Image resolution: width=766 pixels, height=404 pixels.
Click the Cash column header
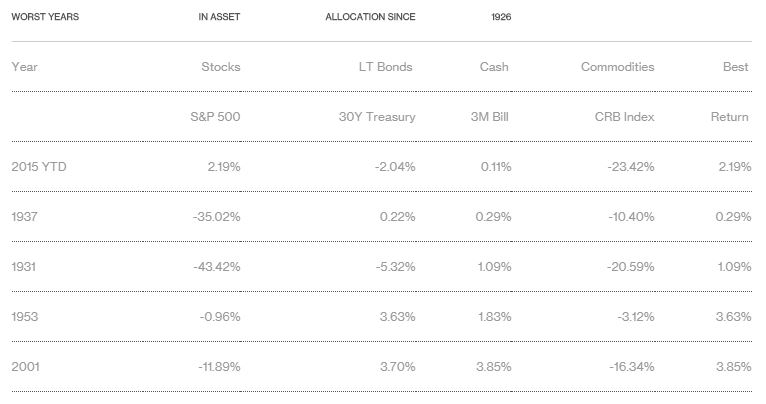(494, 67)
